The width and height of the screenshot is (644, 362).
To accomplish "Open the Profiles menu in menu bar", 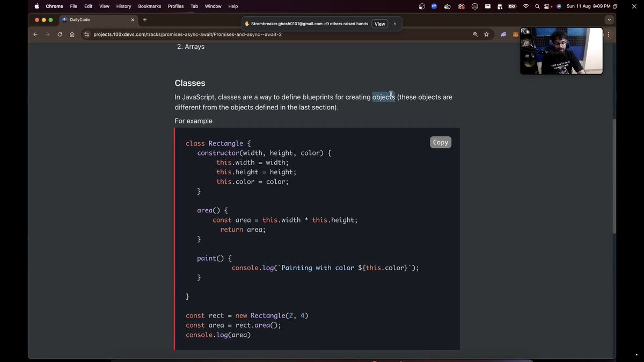I will coord(175,6).
